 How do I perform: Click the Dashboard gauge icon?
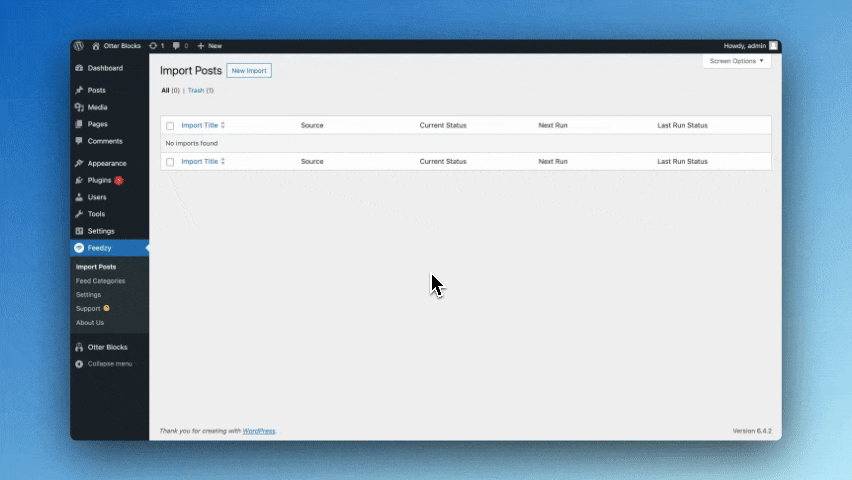click(79, 68)
